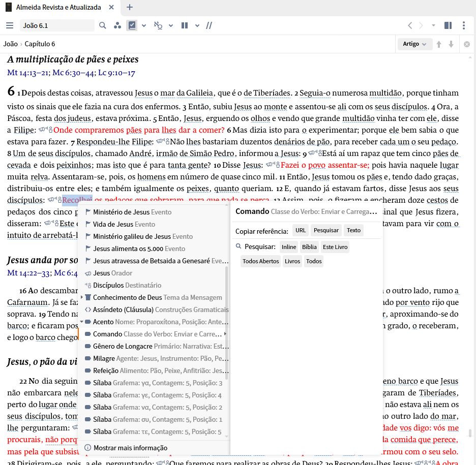Select Jesus alimenta os 5.000 entry
Screen dimensions: 476x465
pyautogui.click(x=154, y=249)
